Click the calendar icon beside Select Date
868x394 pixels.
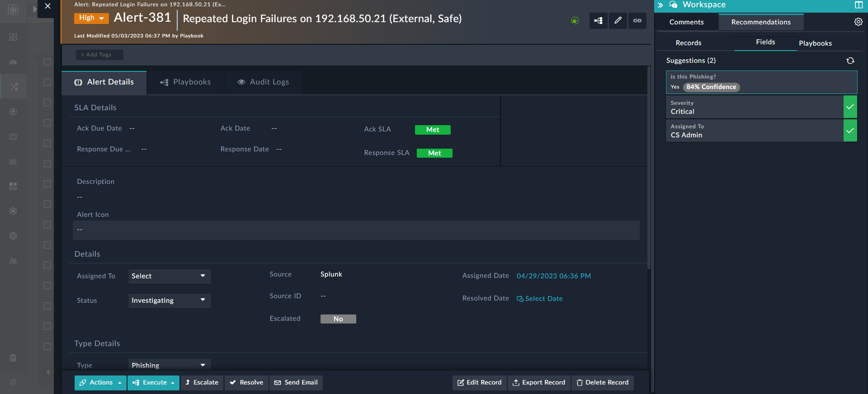pyautogui.click(x=520, y=299)
